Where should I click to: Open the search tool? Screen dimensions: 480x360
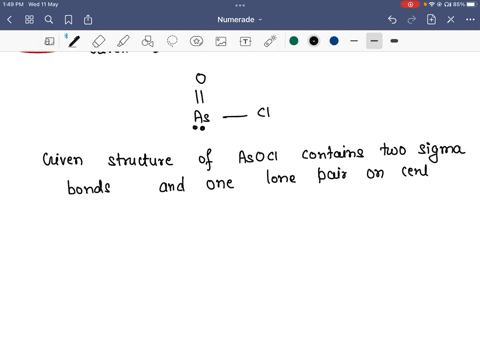49,20
